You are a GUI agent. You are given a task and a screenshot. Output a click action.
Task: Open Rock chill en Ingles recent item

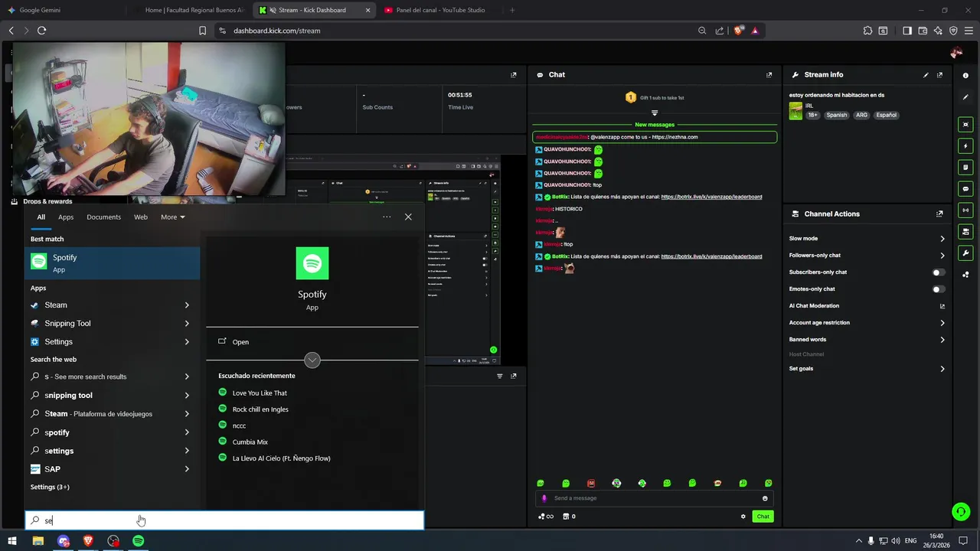pos(260,409)
